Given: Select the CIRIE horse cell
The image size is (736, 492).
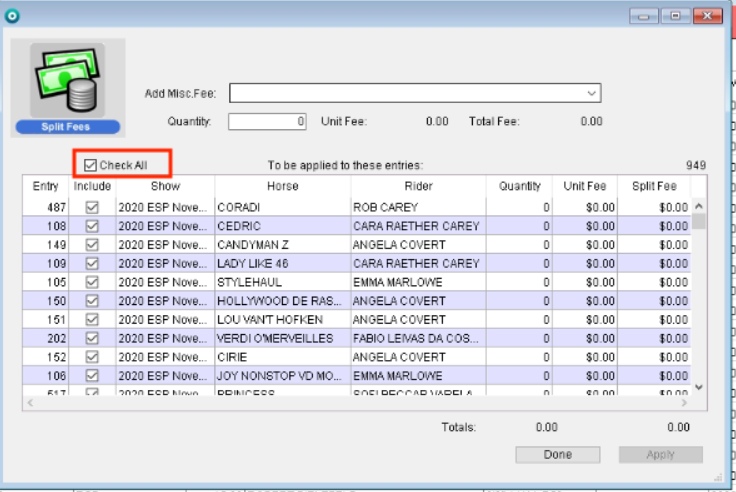Looking at the screenshot, I should click(x=283, y=357).
